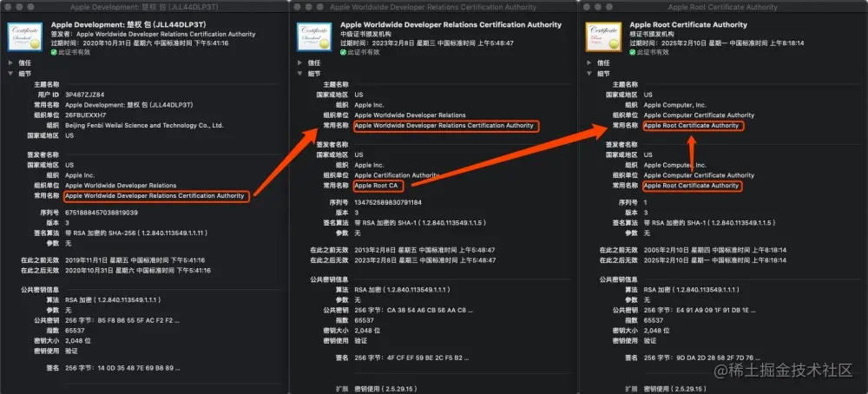Collapse 细节 section in Worldwide Developer Relations window

[300, 74]
